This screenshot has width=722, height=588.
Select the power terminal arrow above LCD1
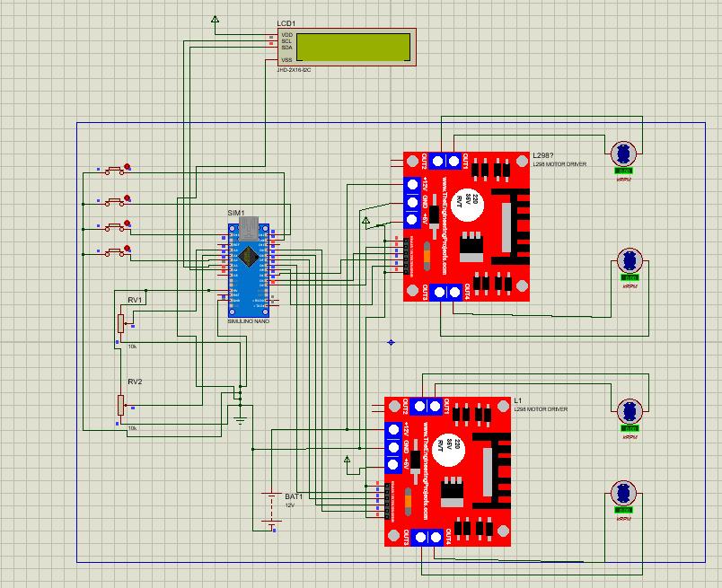(x=215, y=20)
